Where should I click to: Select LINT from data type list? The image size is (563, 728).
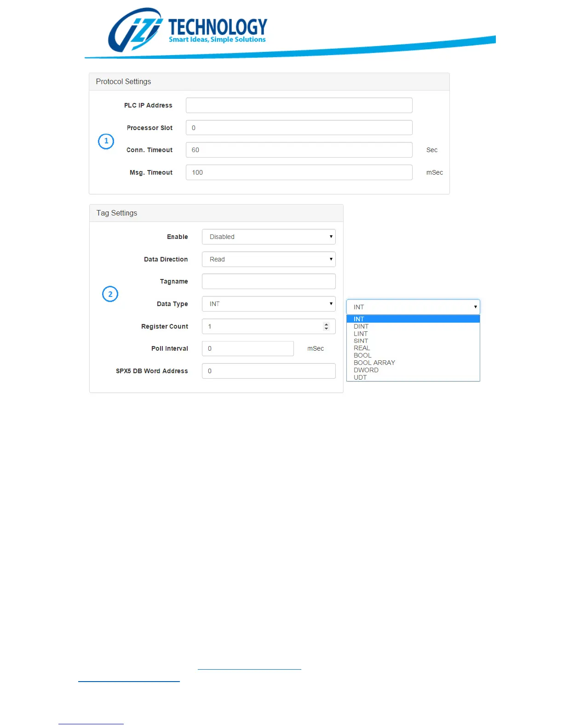click(413, 334)
